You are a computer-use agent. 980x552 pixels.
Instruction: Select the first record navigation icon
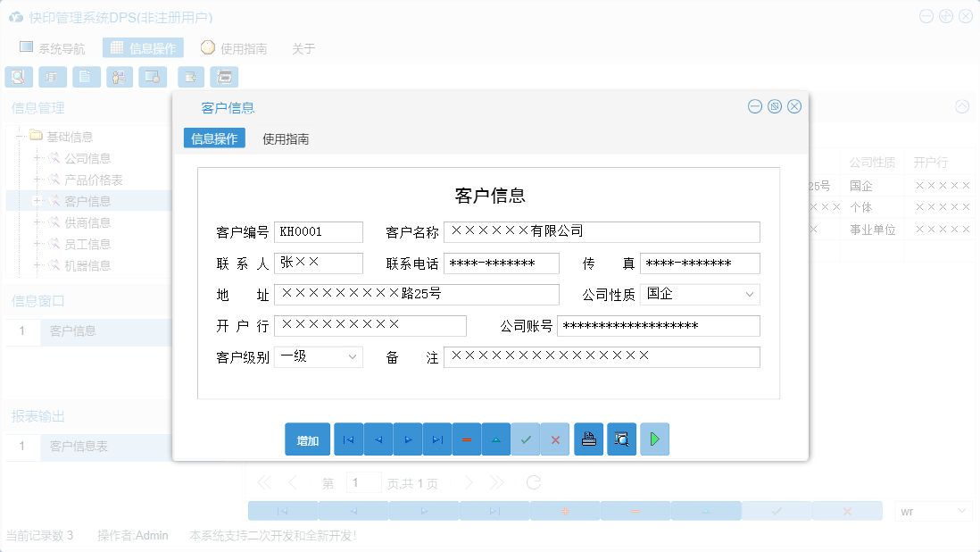coord(348,439)
